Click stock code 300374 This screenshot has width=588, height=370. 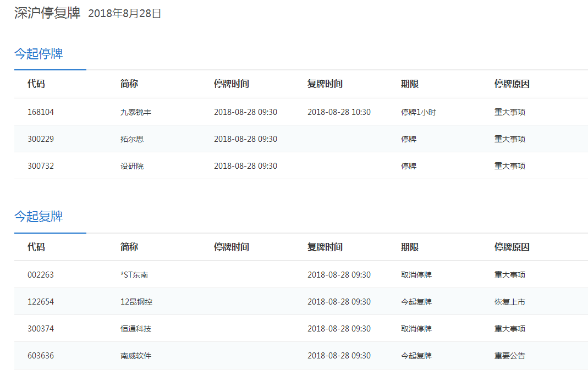(x=41, y=329)
